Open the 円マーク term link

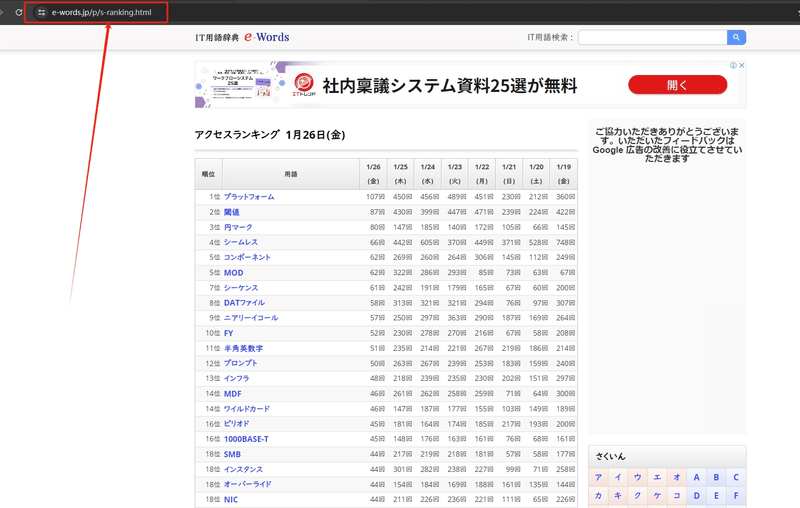click(x=238, y=227)
